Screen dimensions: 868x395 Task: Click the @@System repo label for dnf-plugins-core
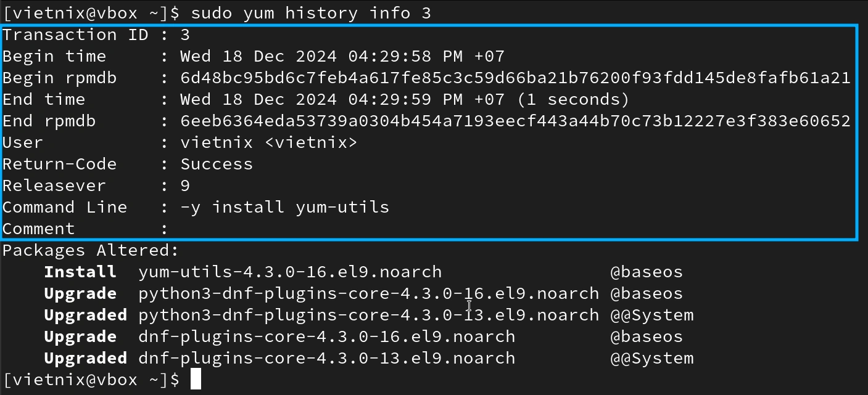click(652, 358)
